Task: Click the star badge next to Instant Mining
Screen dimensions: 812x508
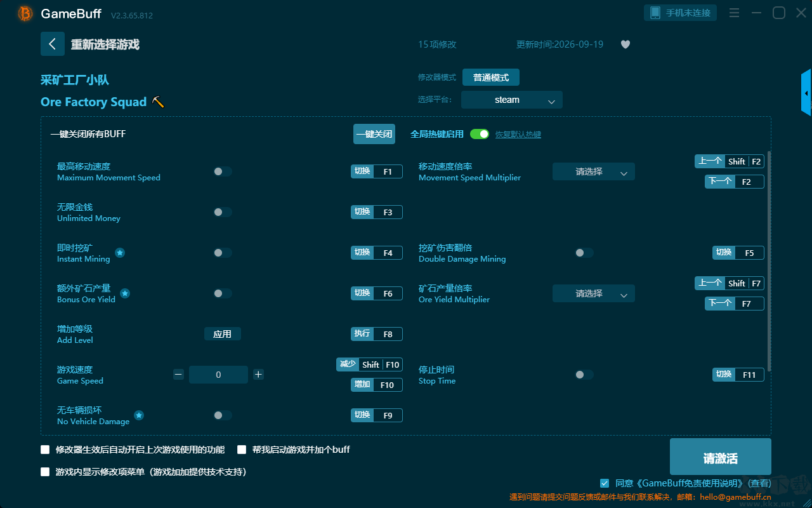Action: tap(120, 253)
